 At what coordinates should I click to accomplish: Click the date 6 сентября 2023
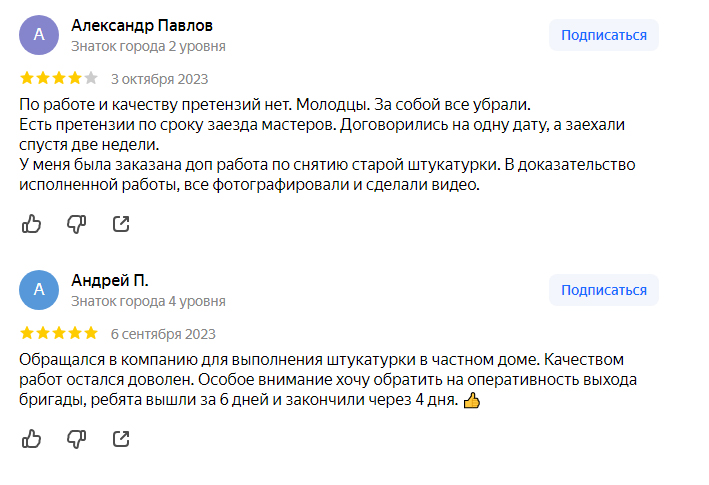[x=163, y=334]
